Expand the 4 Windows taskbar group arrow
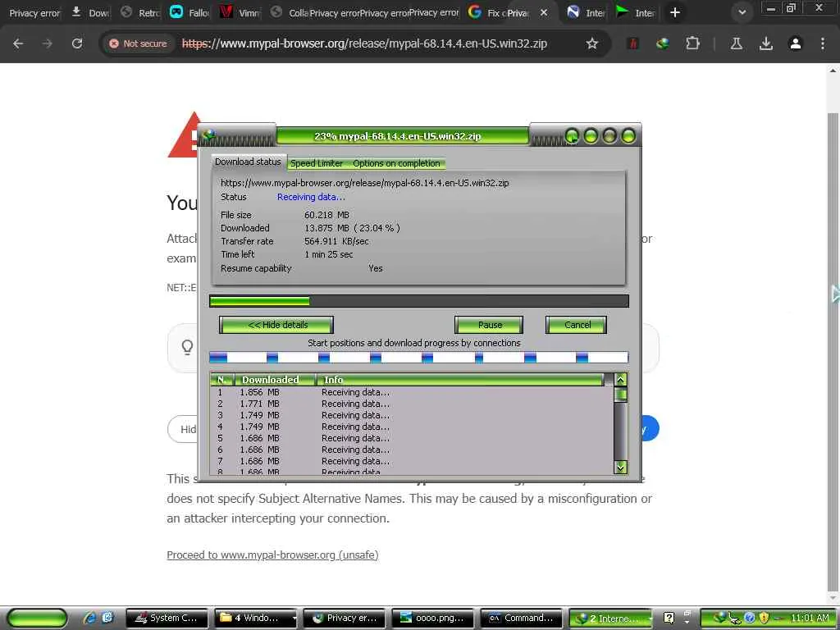This screenshot has width=840, height=630. [294, 619]
